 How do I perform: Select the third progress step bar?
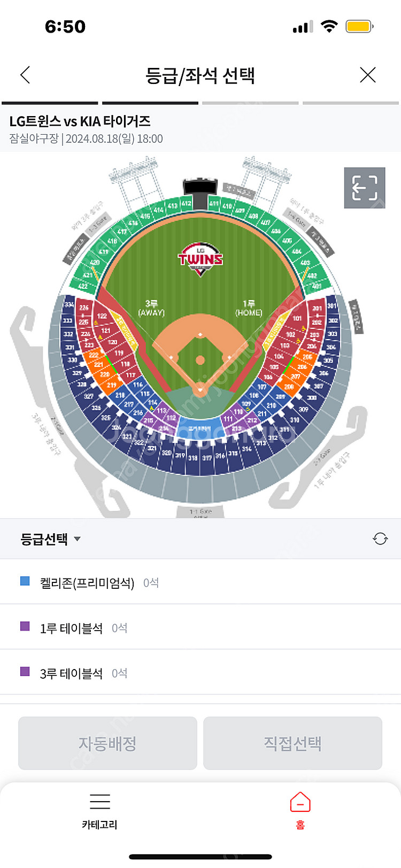[250, 103]
